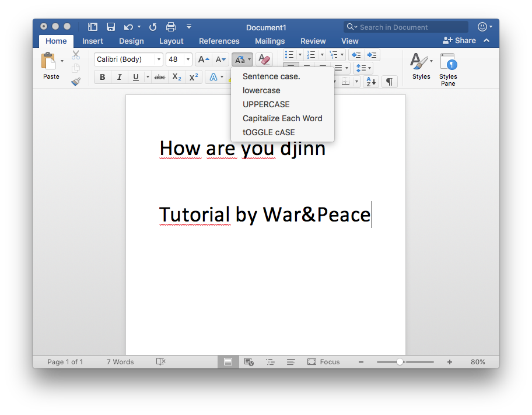Click the line spacing icon
The width and height of the screenshot is (532, 415).
click(x=361, y=69)
